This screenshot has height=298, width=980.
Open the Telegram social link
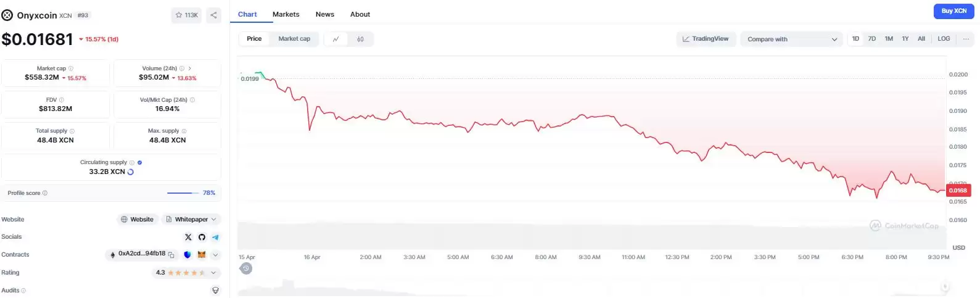click(215, 237)
